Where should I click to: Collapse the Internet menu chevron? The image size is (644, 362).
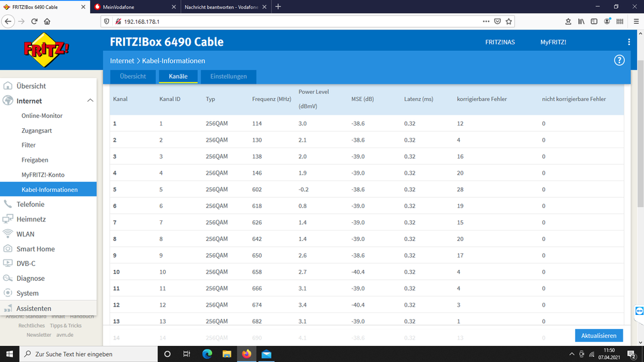tap(90, 100)
